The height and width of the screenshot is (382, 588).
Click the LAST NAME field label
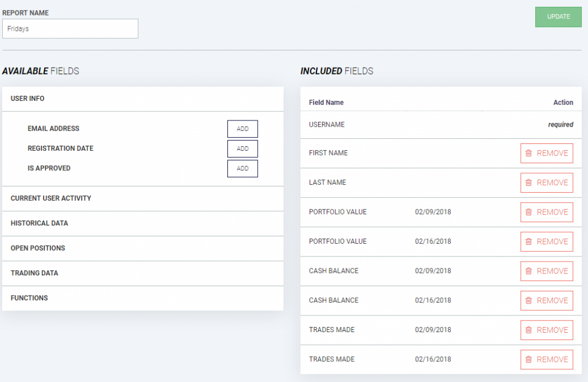327,182
